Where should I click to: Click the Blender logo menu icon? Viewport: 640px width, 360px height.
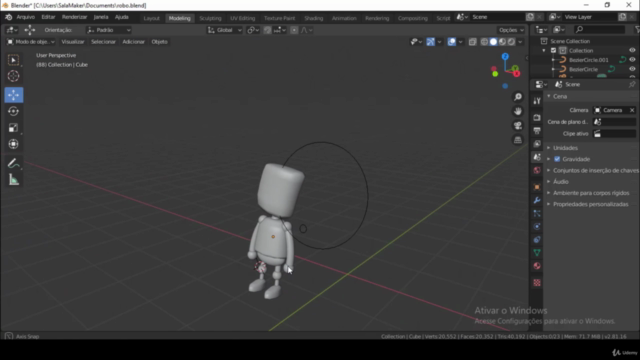[9, 17]
